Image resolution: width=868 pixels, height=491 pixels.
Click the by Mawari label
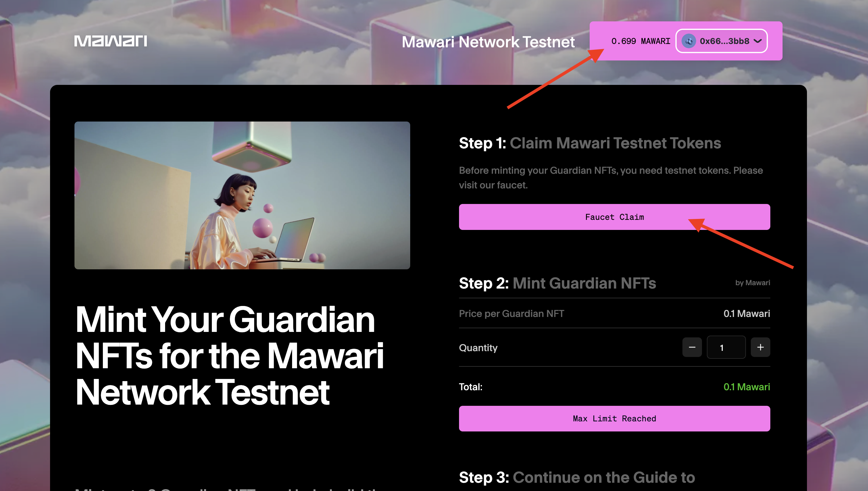(x=752, y=282)
